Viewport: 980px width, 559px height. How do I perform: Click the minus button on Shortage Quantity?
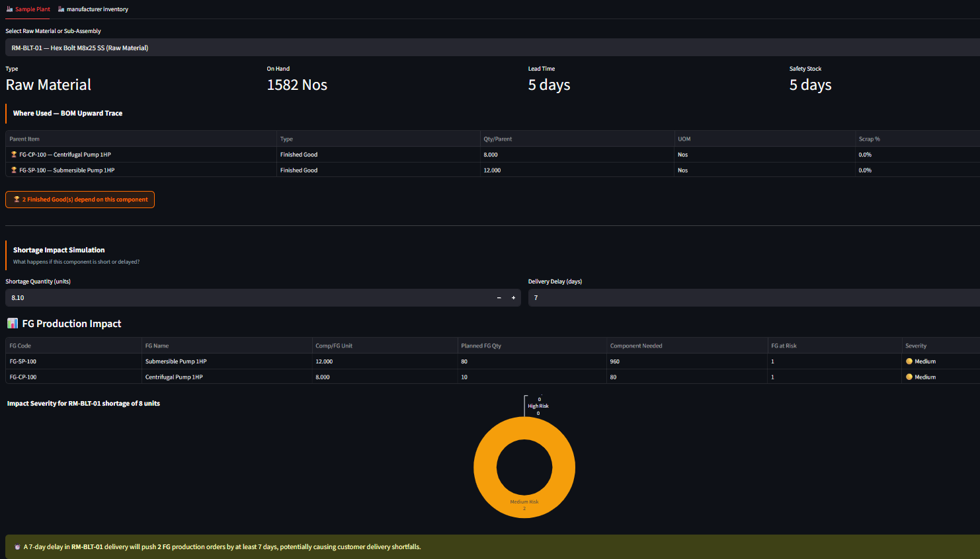pyautogui.click(x=499, y=298)
